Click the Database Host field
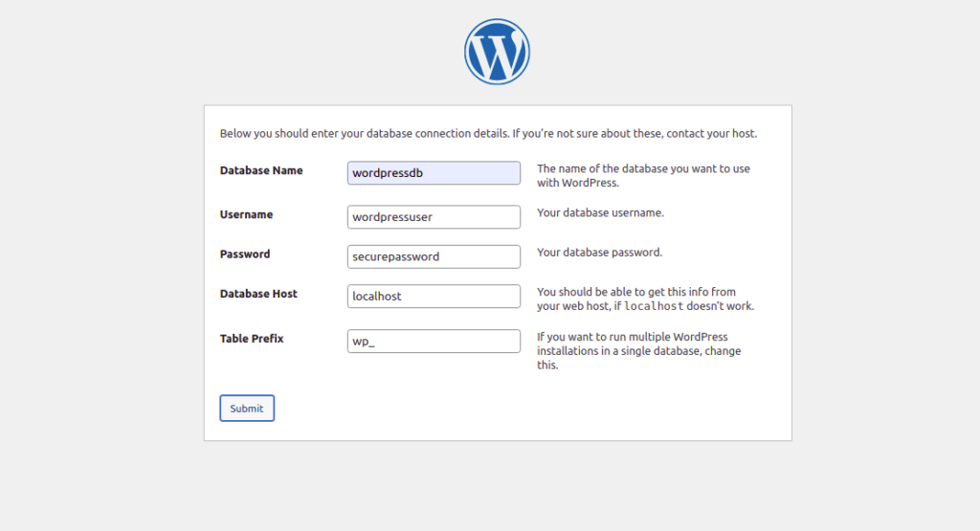980x531 pixels. coord(434,296)
